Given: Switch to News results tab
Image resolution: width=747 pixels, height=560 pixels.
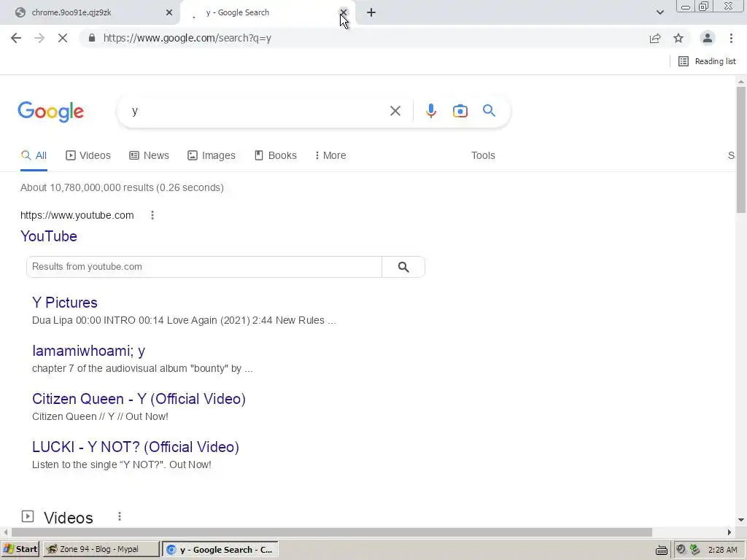Looking at the screenshot, I should (x=149, y=156).
